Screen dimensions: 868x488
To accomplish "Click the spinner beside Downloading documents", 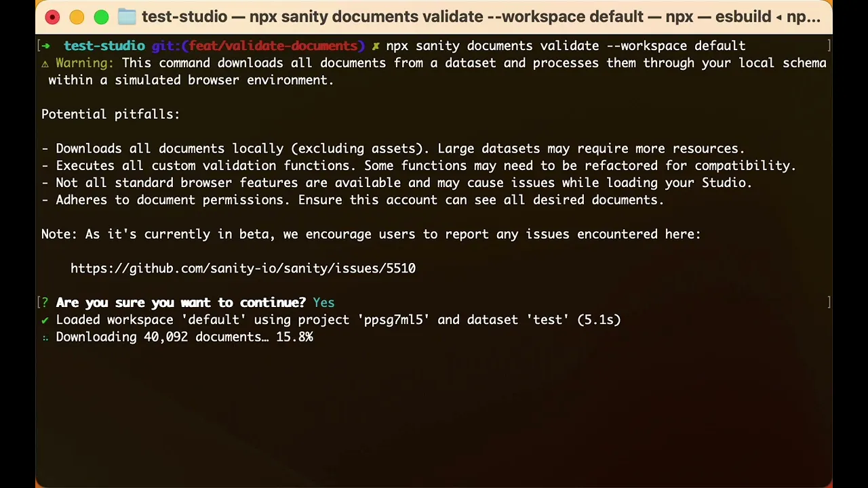I will pyautogui.click(x=45, y=338).
